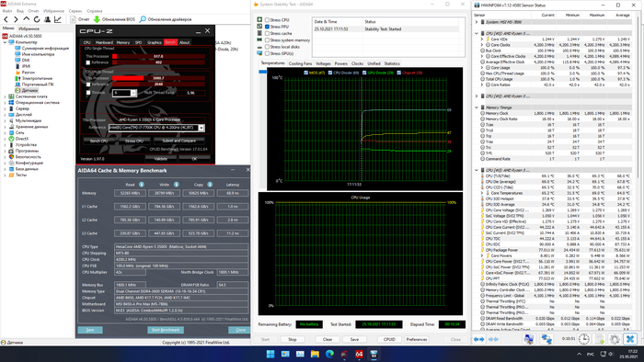Toggle MOS temperature graph checkbox
Viewport: 644px width, 362px height.
click(305, 73)
